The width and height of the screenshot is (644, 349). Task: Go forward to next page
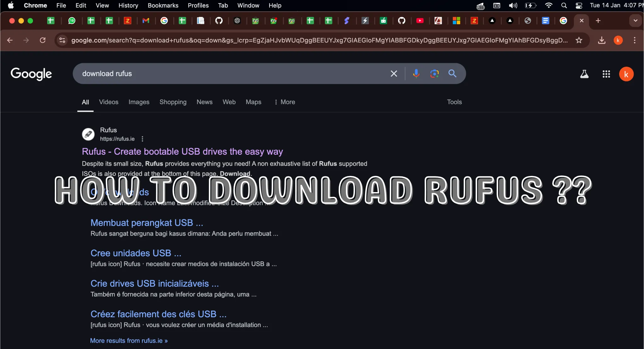tap(26, 40)
